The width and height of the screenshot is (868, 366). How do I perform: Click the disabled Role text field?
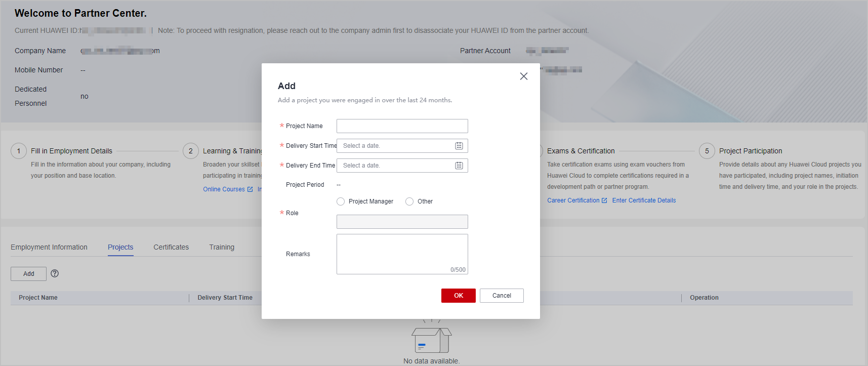point(402,222)
